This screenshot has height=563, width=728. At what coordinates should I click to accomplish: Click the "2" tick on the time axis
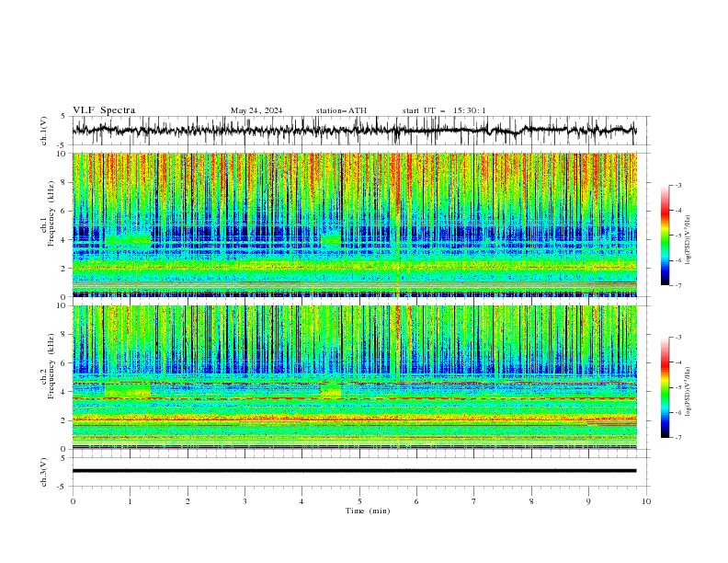click(x=188, y=501)
